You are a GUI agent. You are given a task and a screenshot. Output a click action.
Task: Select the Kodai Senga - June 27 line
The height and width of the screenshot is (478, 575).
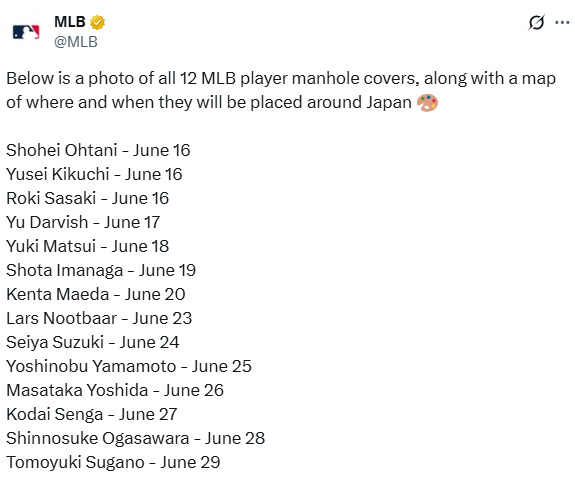pyautogui.click(x=92, y=414)
